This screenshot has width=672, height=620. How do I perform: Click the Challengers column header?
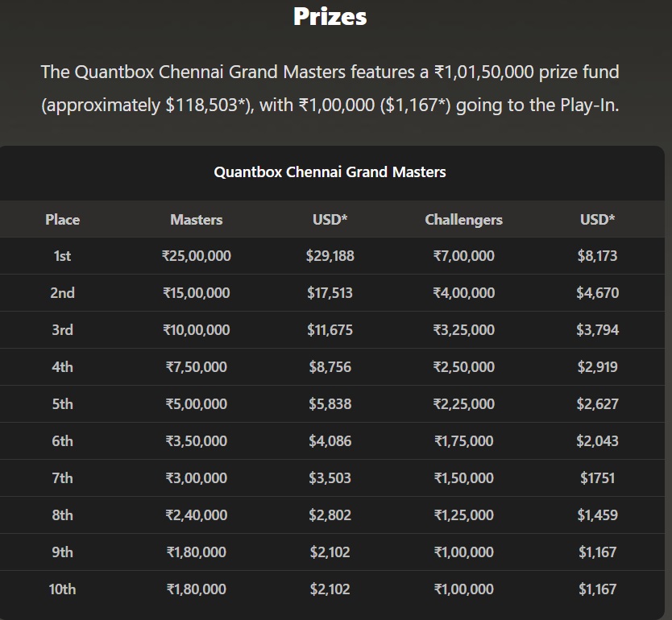[x=463, y=220]
